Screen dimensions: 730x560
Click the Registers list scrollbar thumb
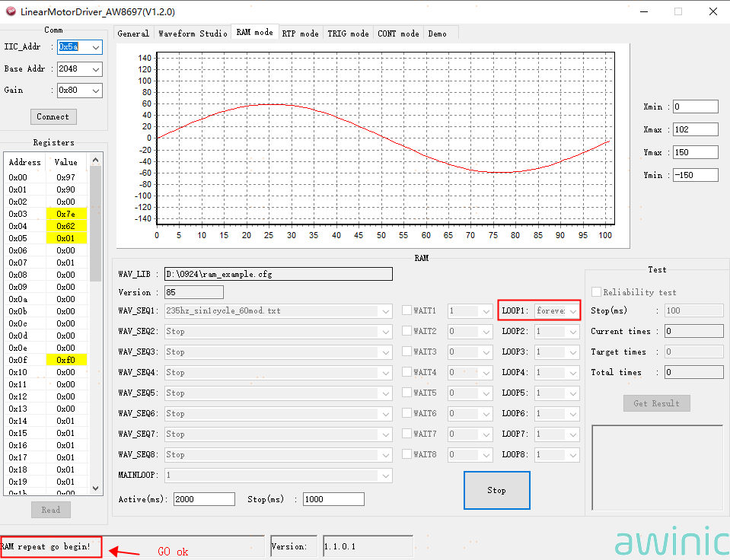(95, 224)
